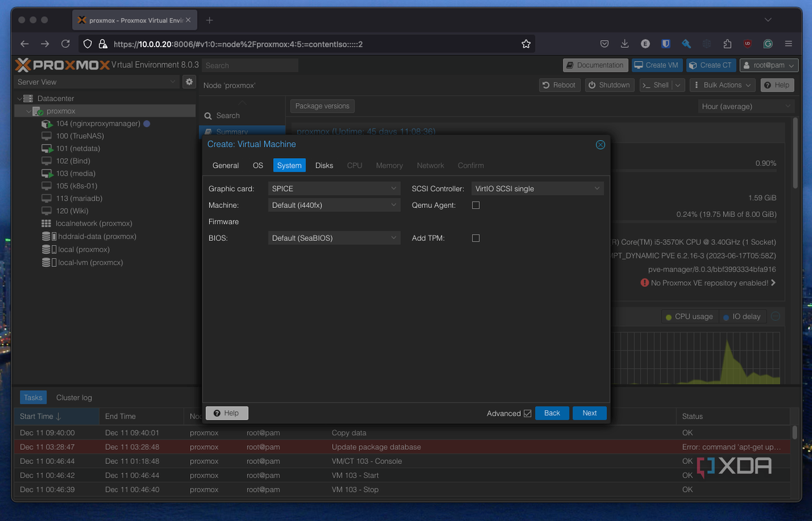The image size is (812, 521).
Task: Click the site security shield icon in address bar
Action: click(x=88, y=44)
